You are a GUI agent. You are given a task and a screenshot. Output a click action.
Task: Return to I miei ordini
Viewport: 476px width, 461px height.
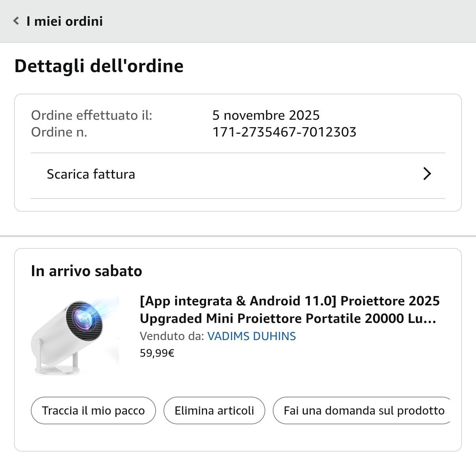pos(64,21)
